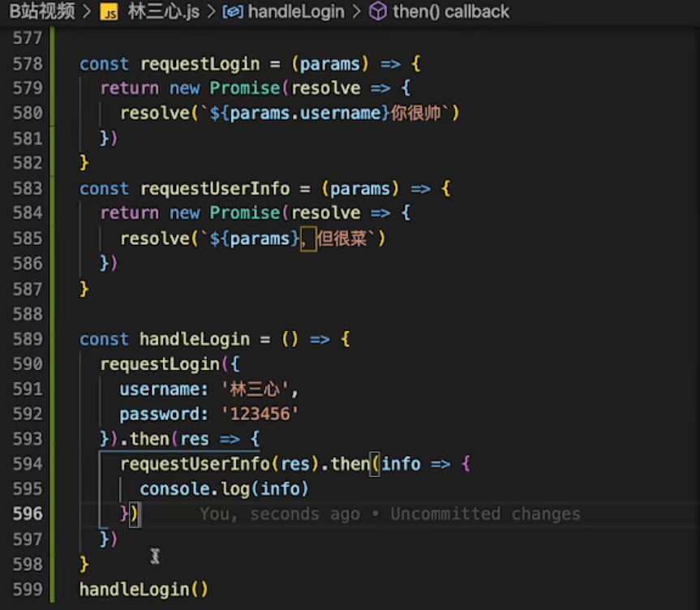700x610 pixels.
Task: Expand breadcrumb chevron after B站视频
Action: (x=88, y=11)
